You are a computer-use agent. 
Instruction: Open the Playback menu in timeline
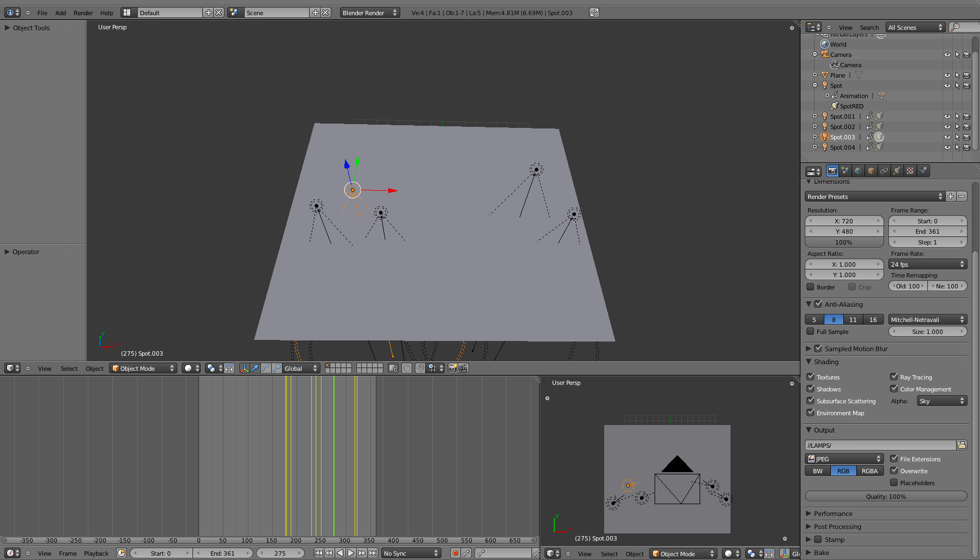tap(96, 553)
